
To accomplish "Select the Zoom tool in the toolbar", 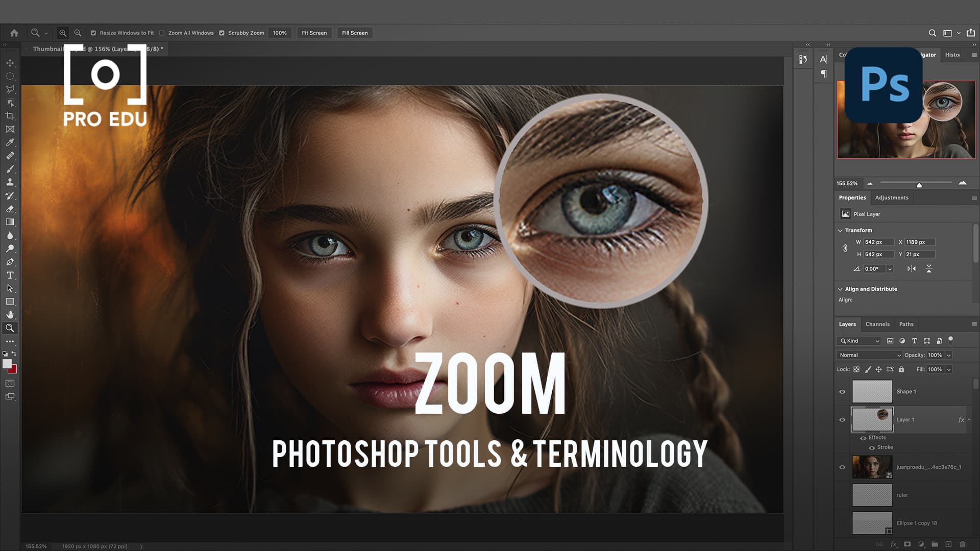I will 10,328.
